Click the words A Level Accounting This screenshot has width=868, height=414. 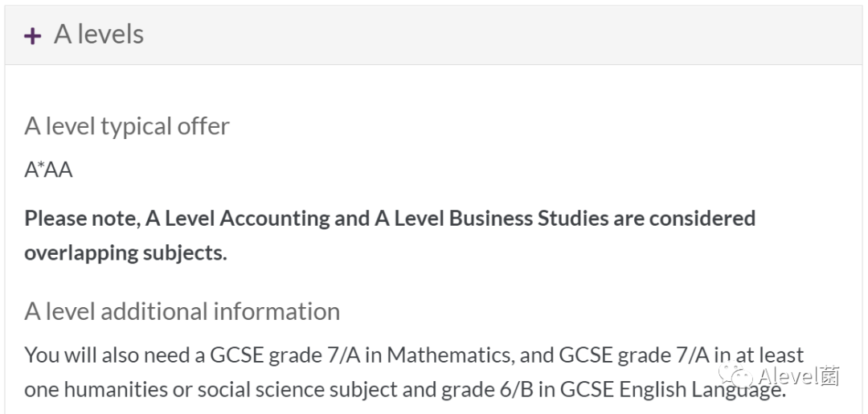[237, 219]
